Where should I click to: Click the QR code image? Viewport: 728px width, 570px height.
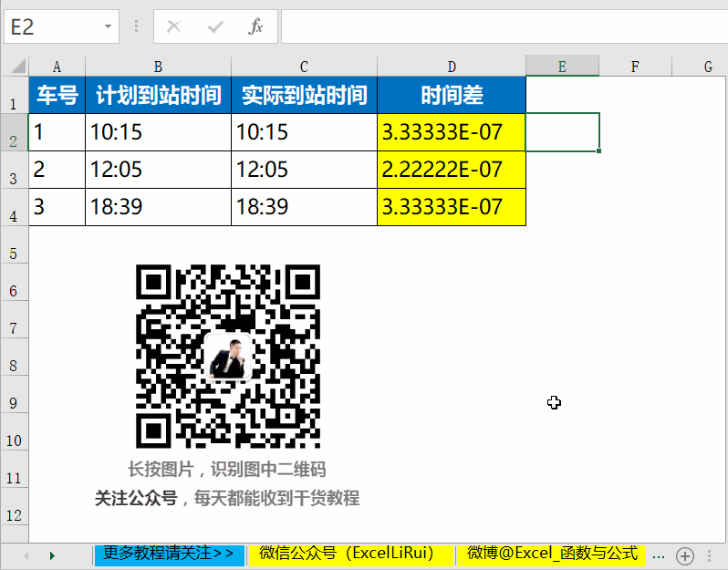(x=228, y=357)
